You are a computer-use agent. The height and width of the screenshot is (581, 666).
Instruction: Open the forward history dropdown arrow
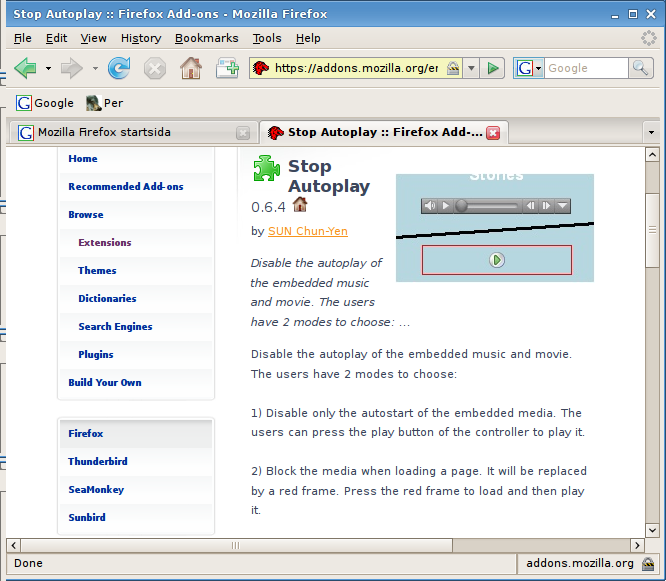(95, 68)
